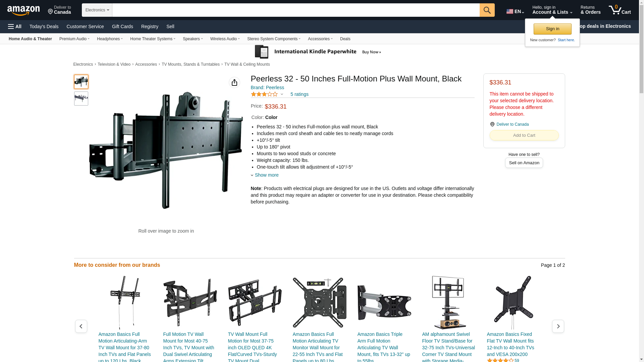Viewport: 644px width, 362px height.
Task: Click into the search input field
Action: (296, 10)
